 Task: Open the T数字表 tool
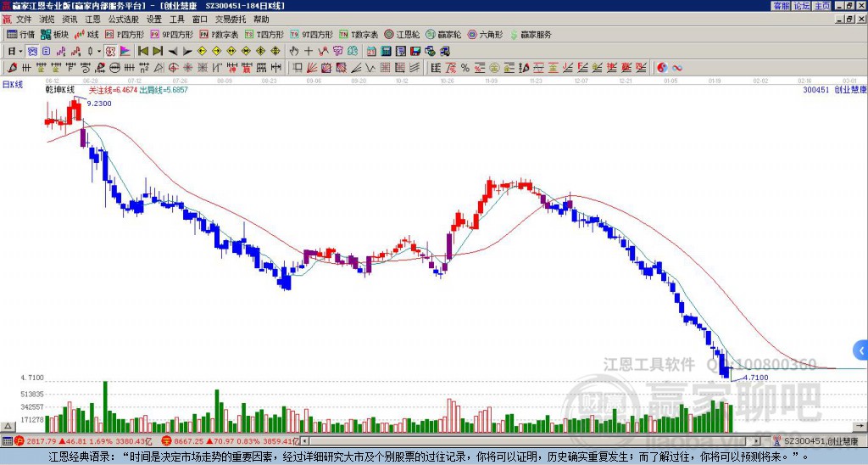pyautogui.click(x=359, y=34)
